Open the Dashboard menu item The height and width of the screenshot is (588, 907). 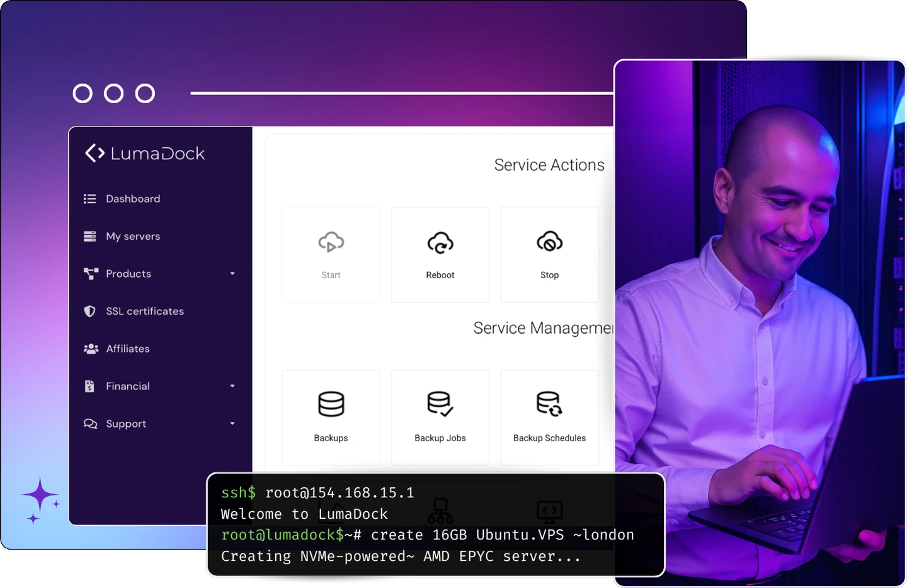(132, 199)
